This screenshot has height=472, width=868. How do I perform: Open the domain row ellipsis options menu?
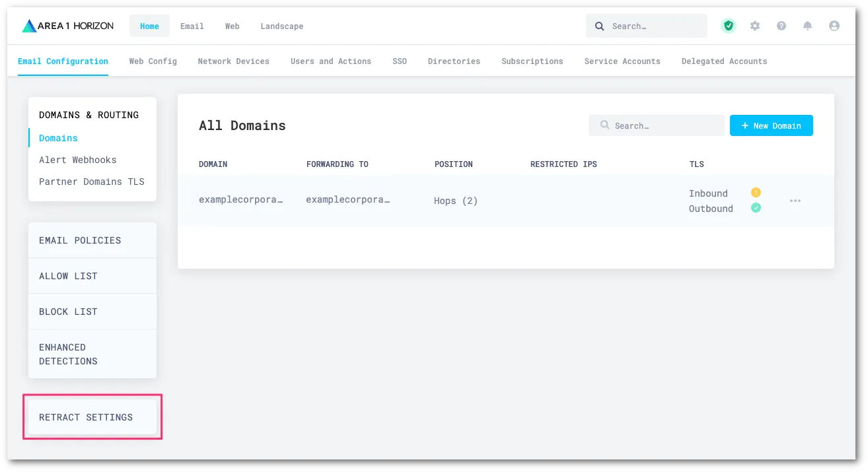(795, 201)
